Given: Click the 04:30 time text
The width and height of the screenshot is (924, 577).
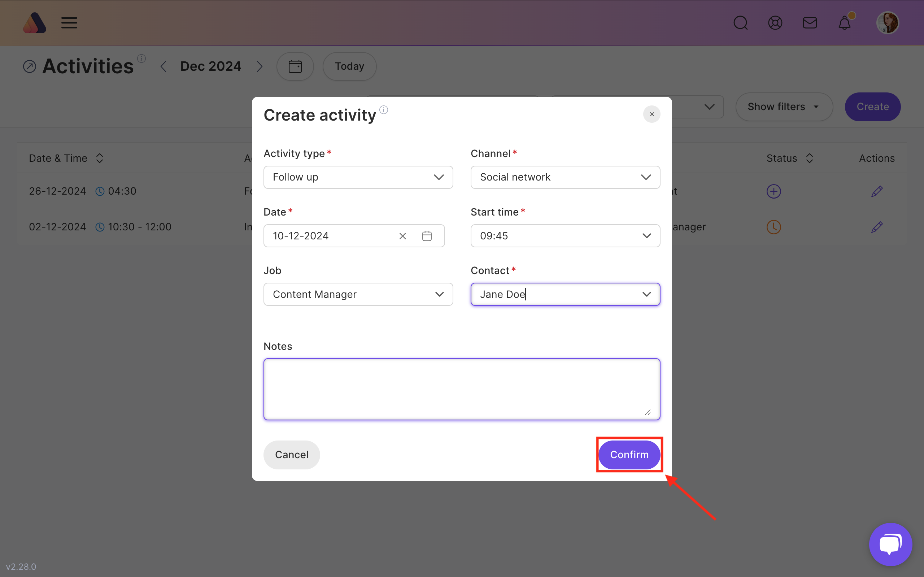Looking at the screenshot, I should tap(122, 191).
